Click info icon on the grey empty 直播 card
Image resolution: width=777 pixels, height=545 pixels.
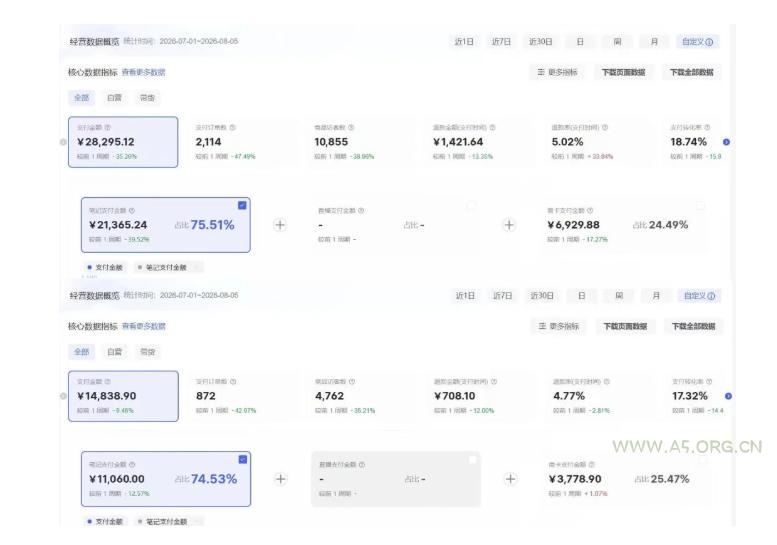click(362, 465)
